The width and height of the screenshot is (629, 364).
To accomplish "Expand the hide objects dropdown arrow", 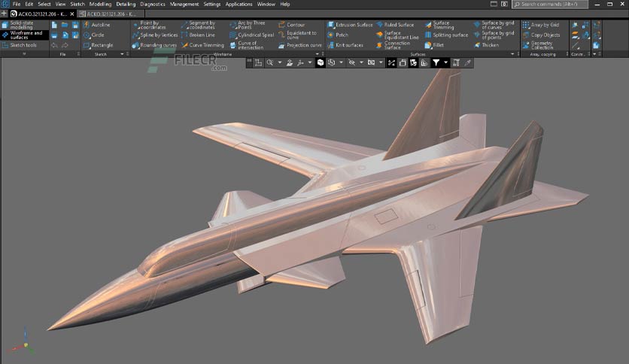I will tap(361, 62).
